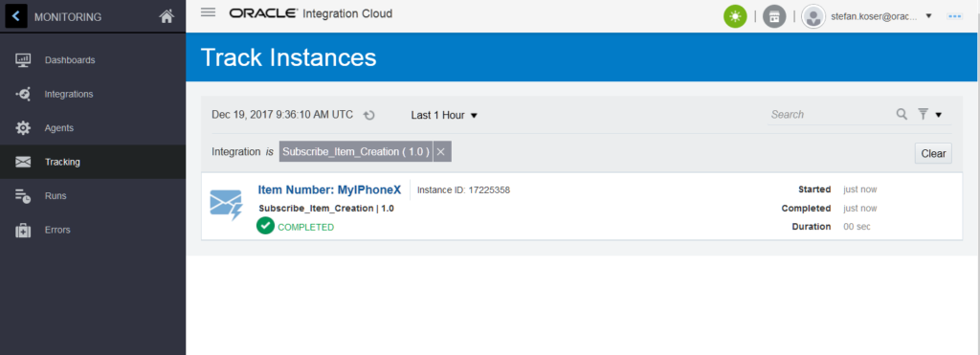Click the Runs sidebar icon
The width and height of the screenshot is (980, 355).
[x=23, y=195]
